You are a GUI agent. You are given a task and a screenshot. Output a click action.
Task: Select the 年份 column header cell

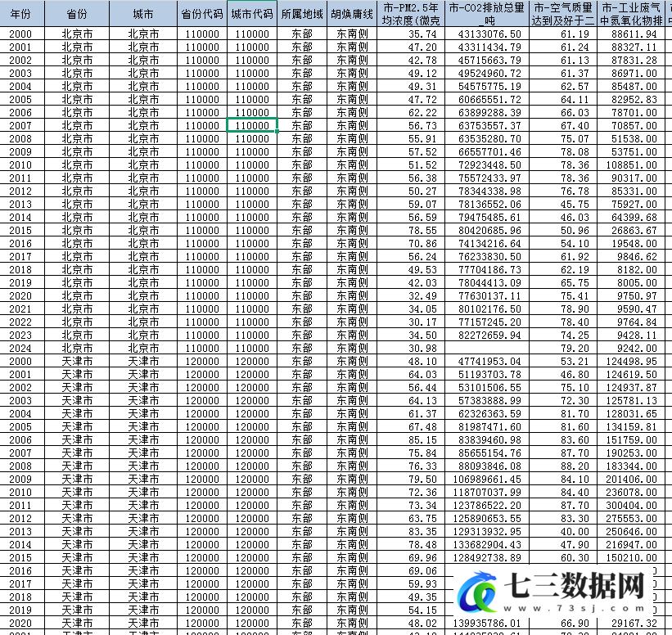pyautogui.click(x=22, y=14)
